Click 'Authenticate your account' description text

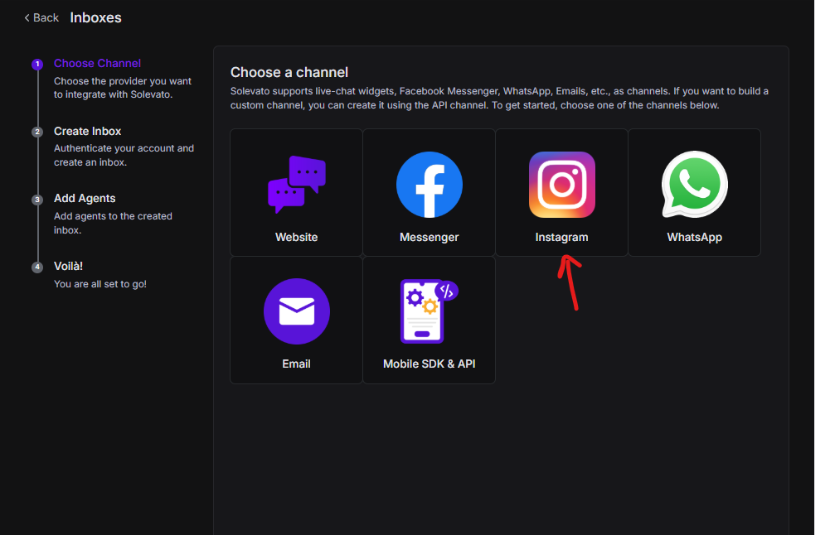coord(124,155)
